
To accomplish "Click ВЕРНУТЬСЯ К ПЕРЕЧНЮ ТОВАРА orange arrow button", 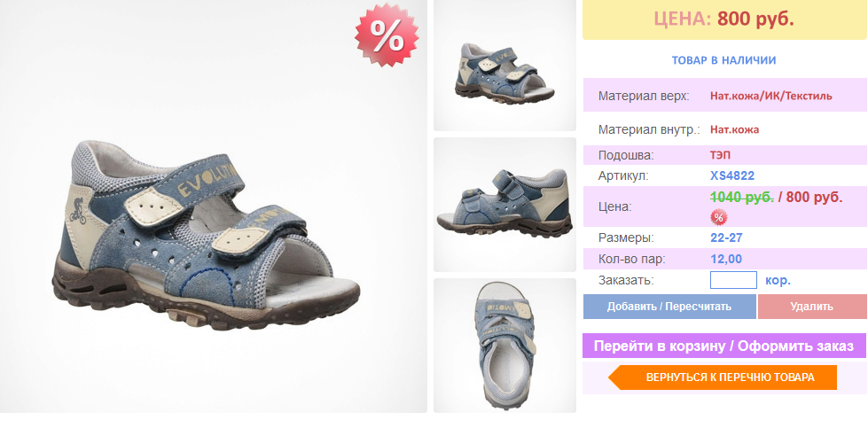I will click(723, 377).
